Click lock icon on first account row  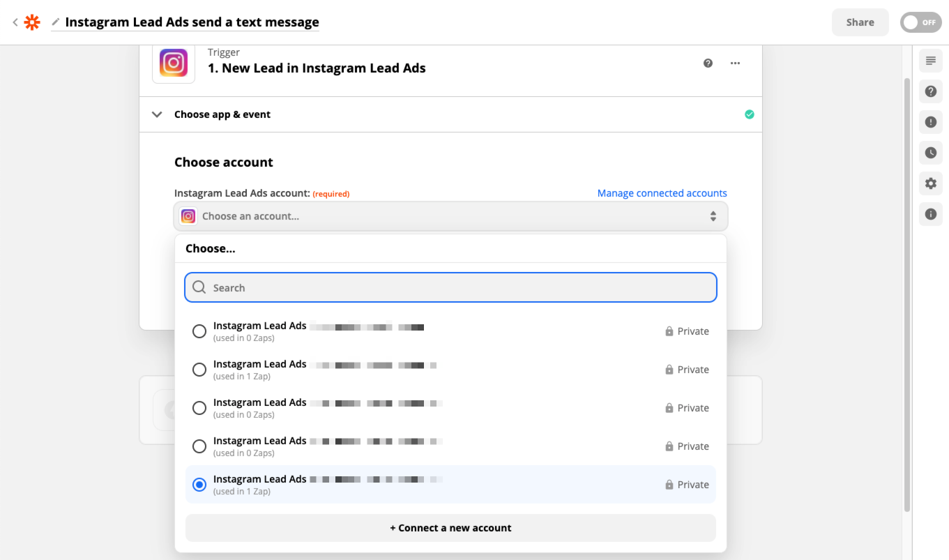(x=669, y=331)
